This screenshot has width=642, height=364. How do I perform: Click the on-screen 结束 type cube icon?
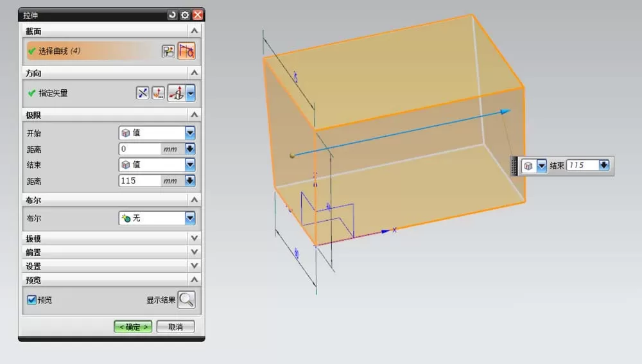click(x=528, y=166)
